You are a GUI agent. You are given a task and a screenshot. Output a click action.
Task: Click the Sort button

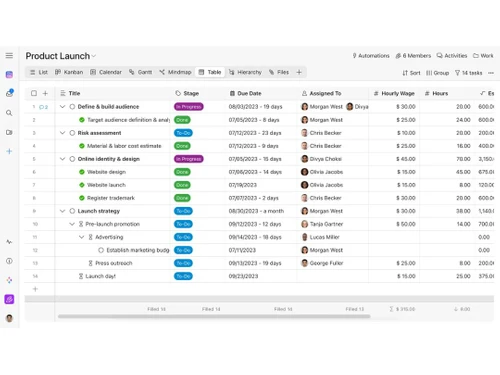(x=411, y=73)
